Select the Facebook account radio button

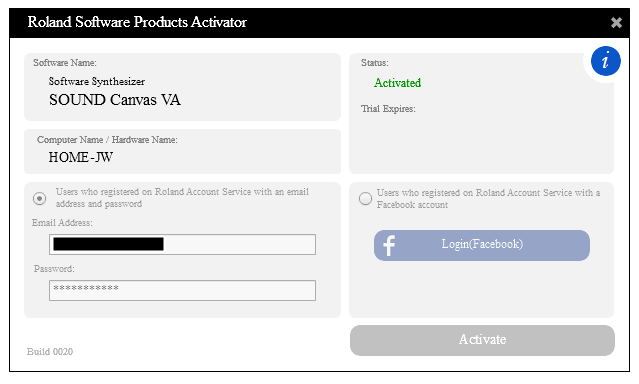(x=365, y=199)
